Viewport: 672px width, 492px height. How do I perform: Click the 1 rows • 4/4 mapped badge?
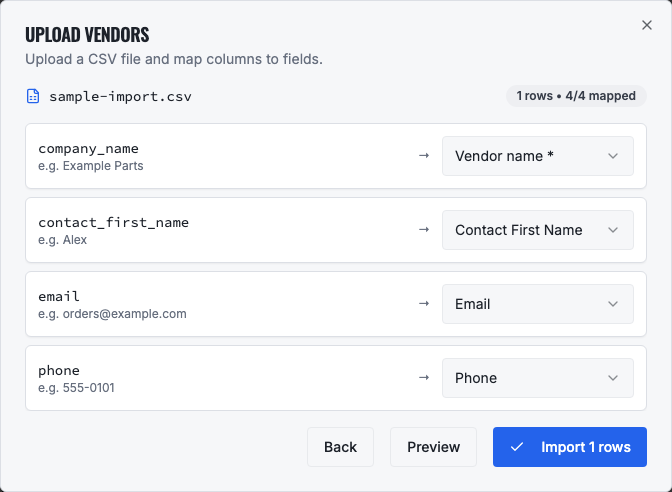tap(576, 96)
